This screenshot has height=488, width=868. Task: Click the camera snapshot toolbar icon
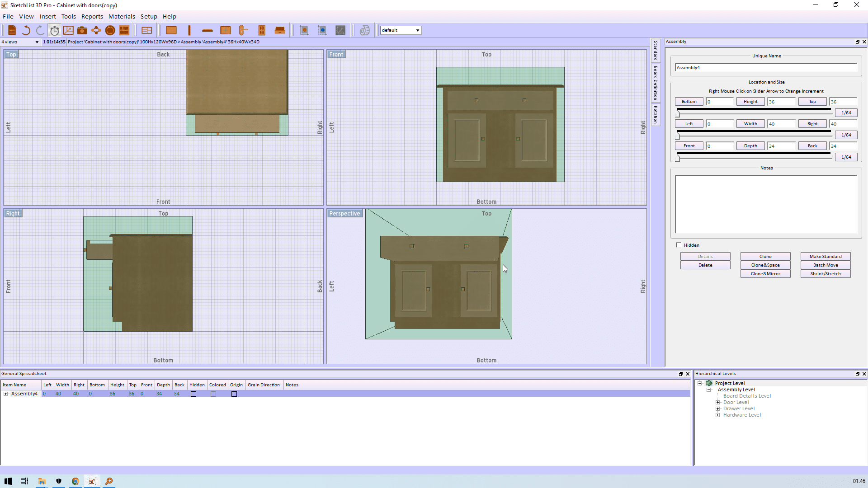tap(82, 30)
